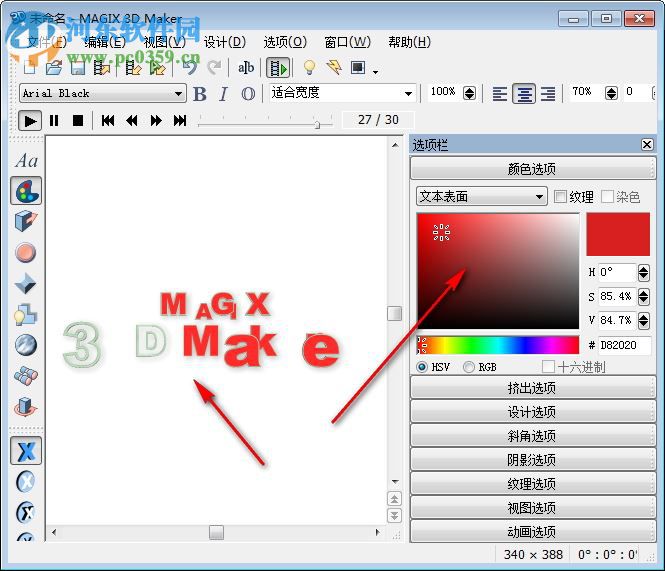Viewport: 665px width, 571px height.
Task: Click the 'a|b' text edit icon
Action: point(246,67)
